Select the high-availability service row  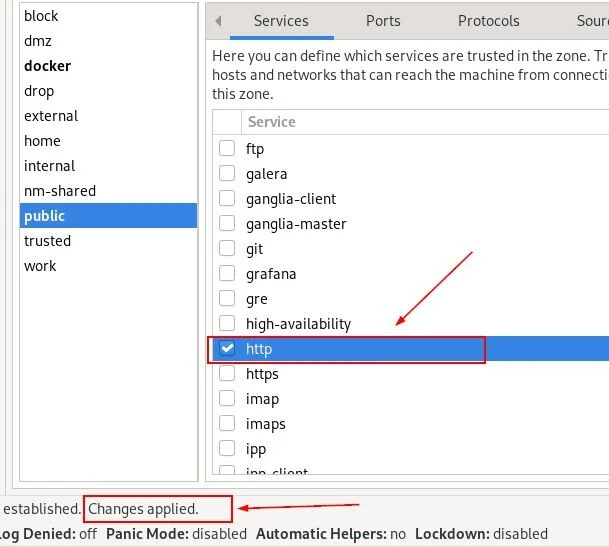[298, 324]
